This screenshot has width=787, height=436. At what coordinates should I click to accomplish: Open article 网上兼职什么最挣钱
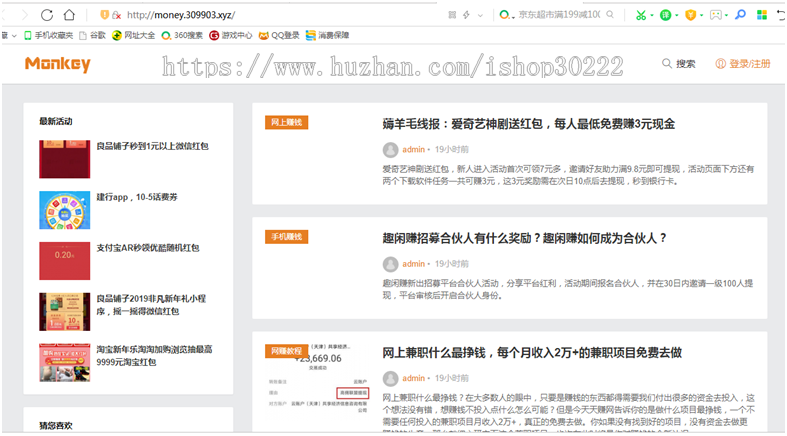[x=532, y=353]
